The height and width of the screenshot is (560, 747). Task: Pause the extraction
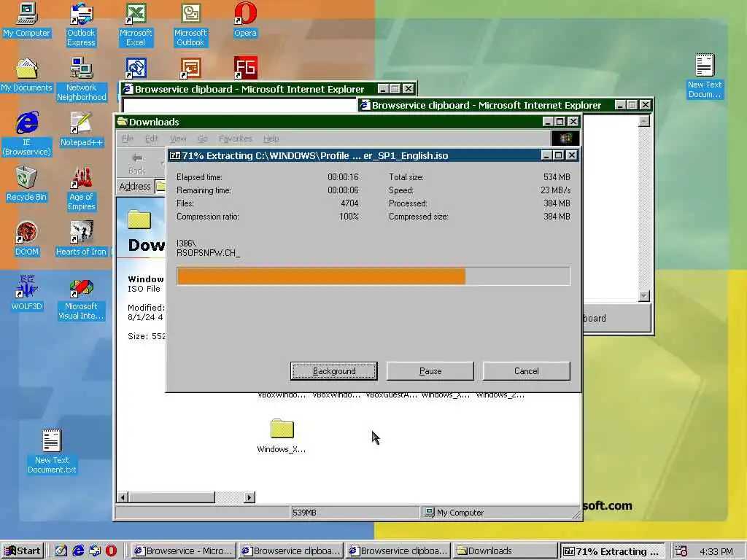pos(430,371)
